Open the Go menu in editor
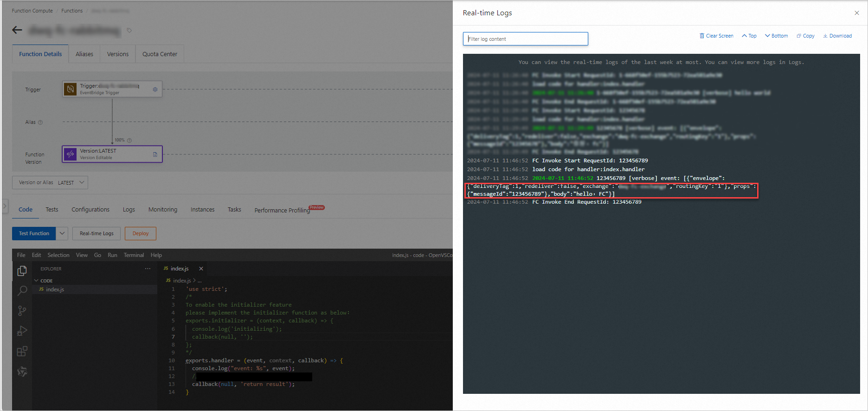 [97, 255]
